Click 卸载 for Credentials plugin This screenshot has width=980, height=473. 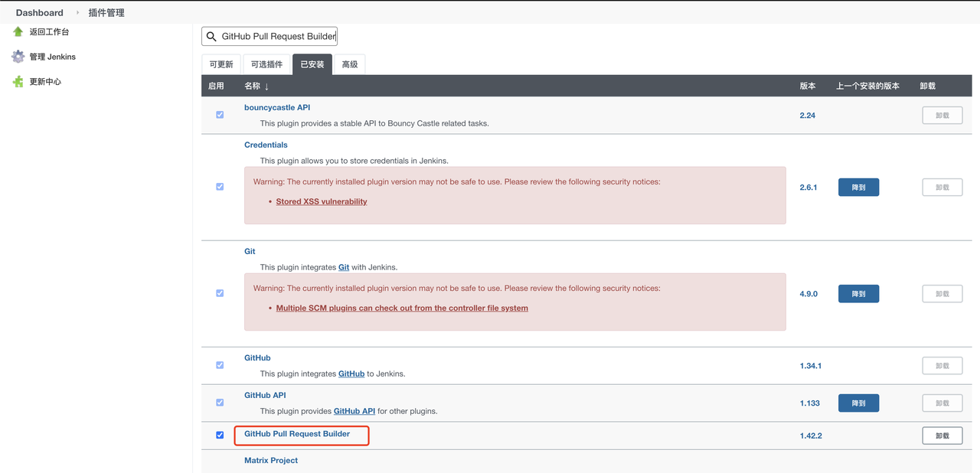[x=942, y=187]
